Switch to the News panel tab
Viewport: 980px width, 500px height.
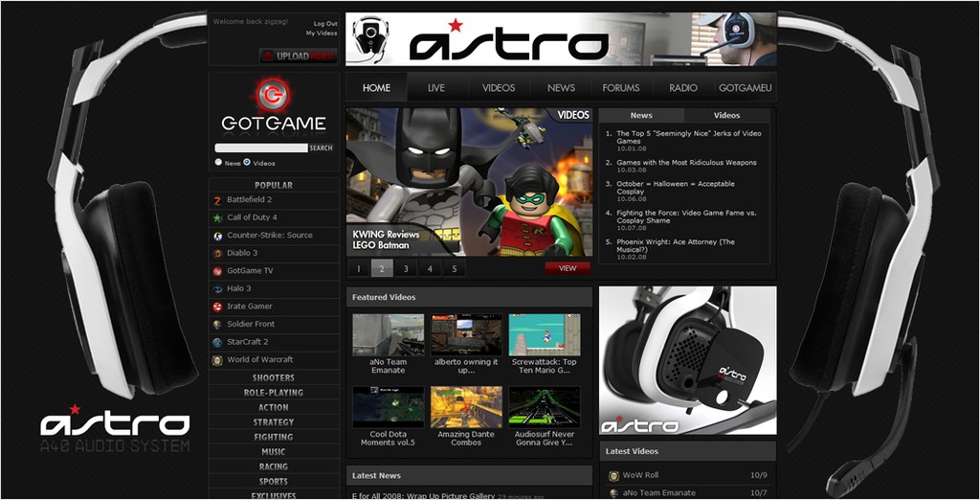(641, 115)
